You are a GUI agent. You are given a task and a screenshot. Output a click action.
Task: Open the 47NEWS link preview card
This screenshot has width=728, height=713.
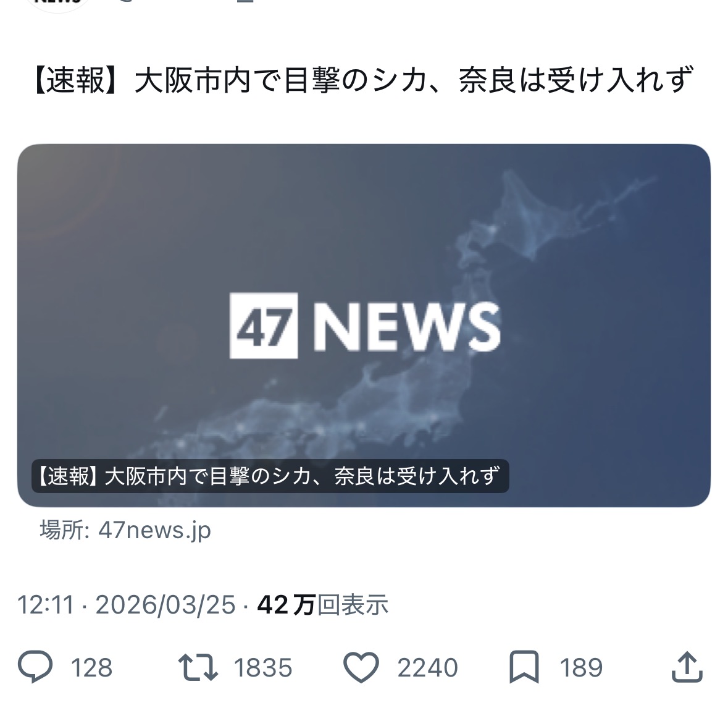[364, 325]
